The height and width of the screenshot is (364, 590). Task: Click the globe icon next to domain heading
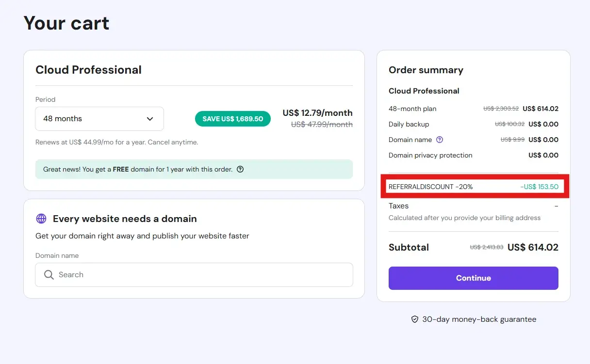coord(41,219)
